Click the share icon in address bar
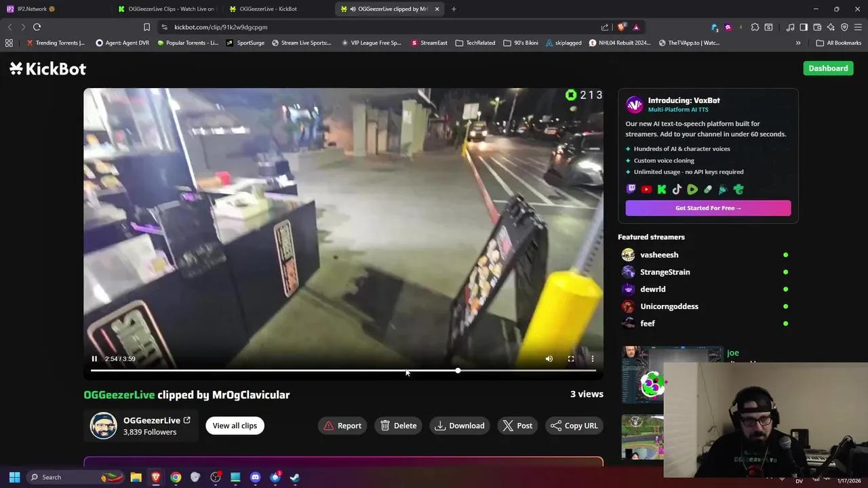The width and height of the screenshot is (868, 488). tap(605, 27)
